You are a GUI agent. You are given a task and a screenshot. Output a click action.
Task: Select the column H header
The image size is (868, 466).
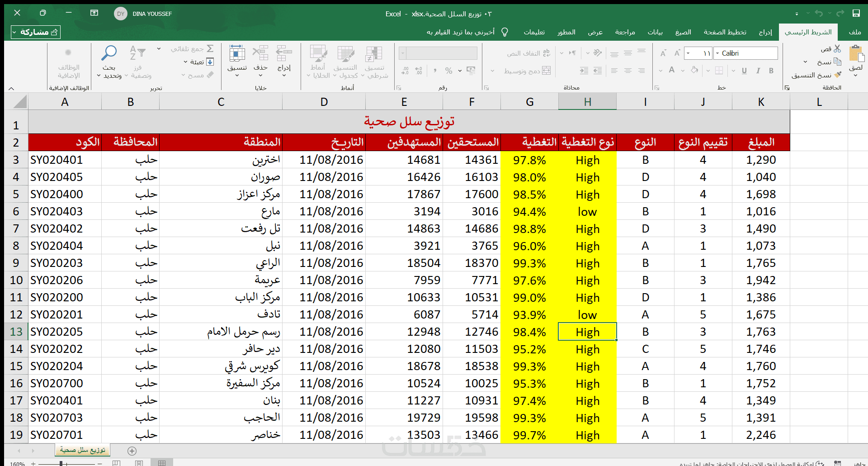pos(587,102)
